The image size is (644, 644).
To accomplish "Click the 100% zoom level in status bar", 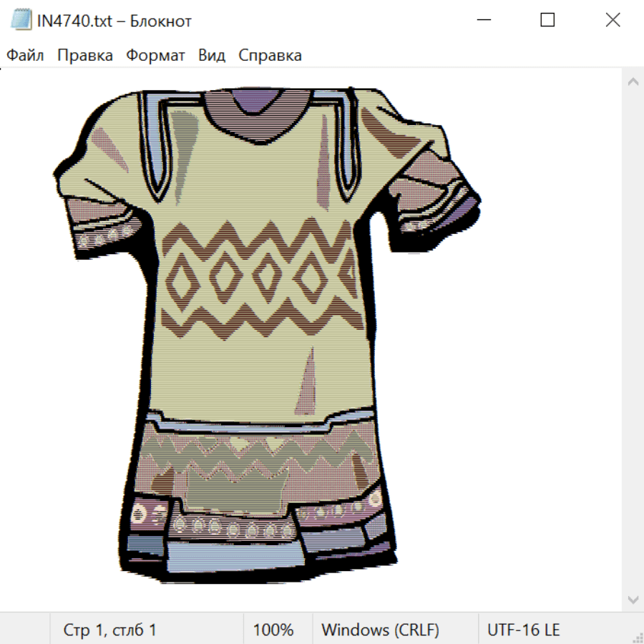I will click(273, 630).
